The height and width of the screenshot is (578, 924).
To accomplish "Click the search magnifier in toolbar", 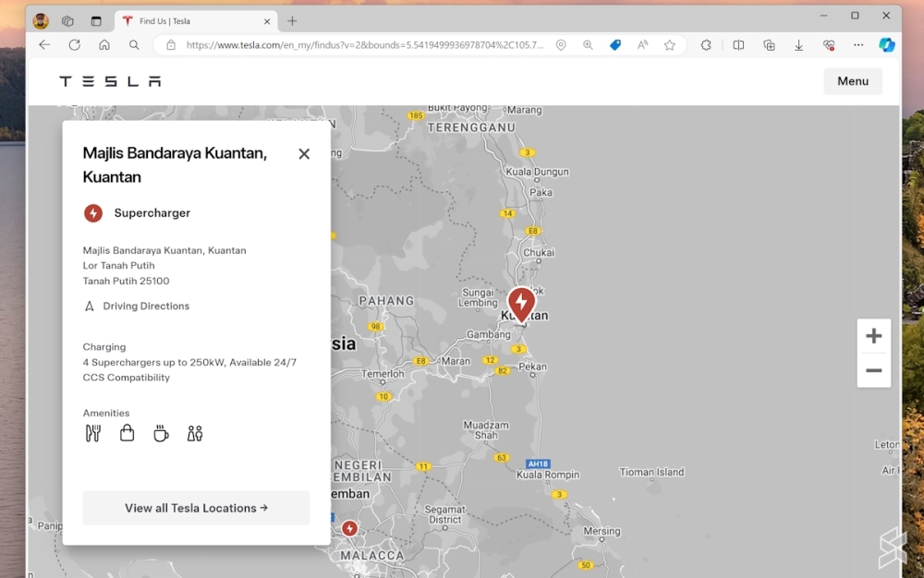I will pyautogui.click(x=134, y=44).
